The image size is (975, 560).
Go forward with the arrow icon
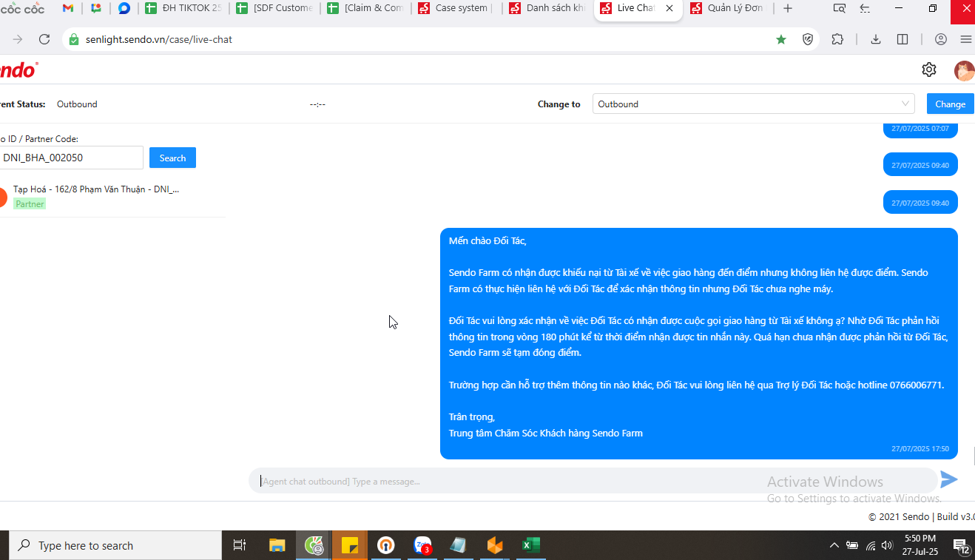point(18,39)
